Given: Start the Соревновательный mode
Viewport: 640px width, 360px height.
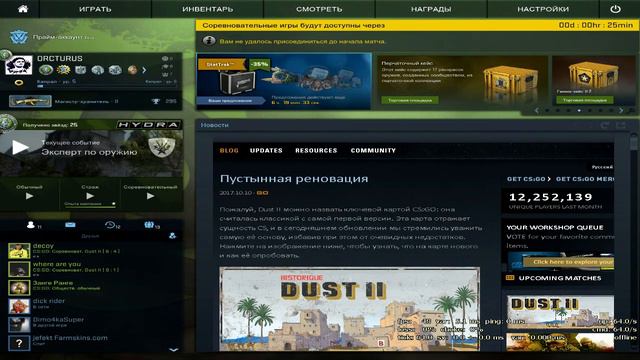Looking at the screenshot, I should (150, 196).
